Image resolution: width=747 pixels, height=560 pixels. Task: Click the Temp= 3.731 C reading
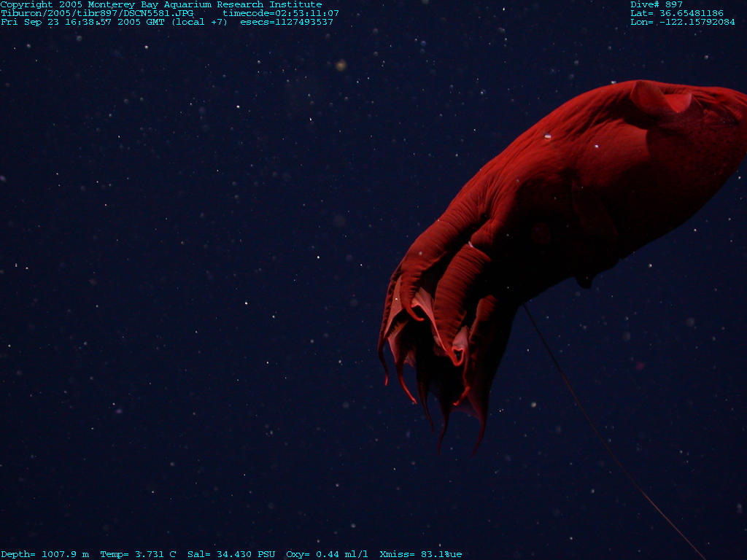(x=138, y=554)
